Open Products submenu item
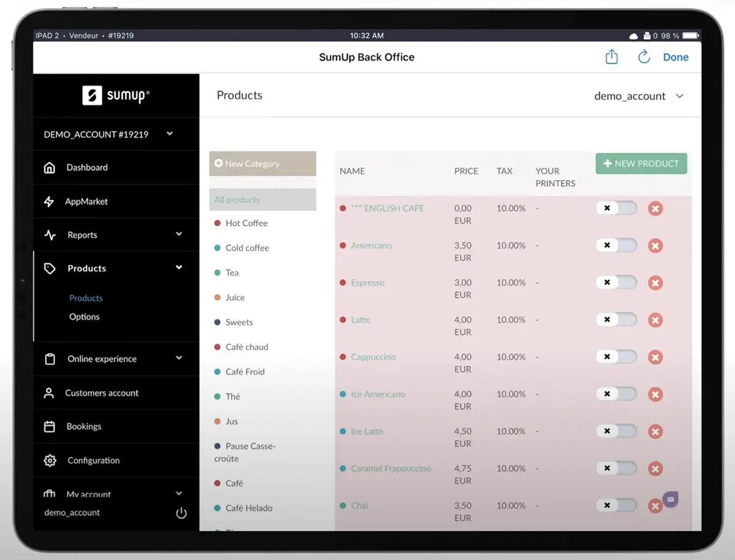 pos(86,298)
